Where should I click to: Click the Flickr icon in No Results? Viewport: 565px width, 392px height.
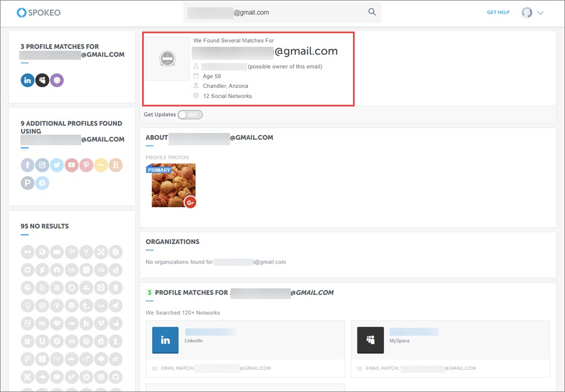[28, 252]
